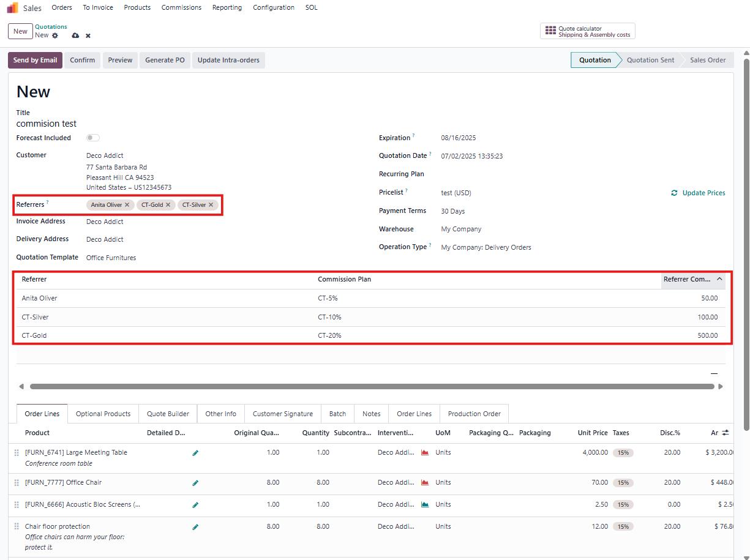The width and height of the screenshot is (750, 560).
Task: Click forecast chart icon for Office Chair
Action: [x=425, y=482]
